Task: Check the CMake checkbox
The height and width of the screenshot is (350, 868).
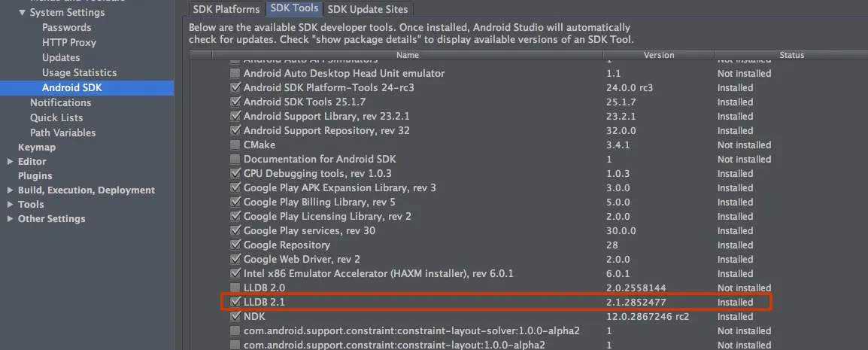Action: pos(235,145)
